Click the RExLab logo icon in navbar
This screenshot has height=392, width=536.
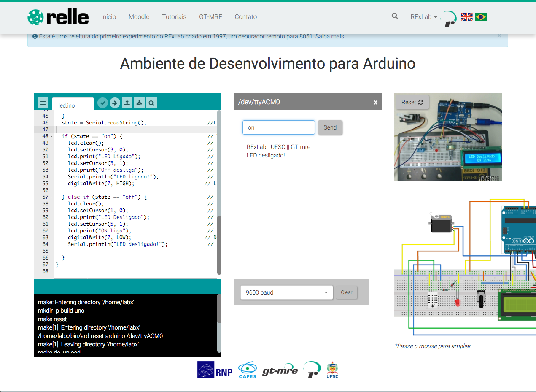(x=449, y=19)
